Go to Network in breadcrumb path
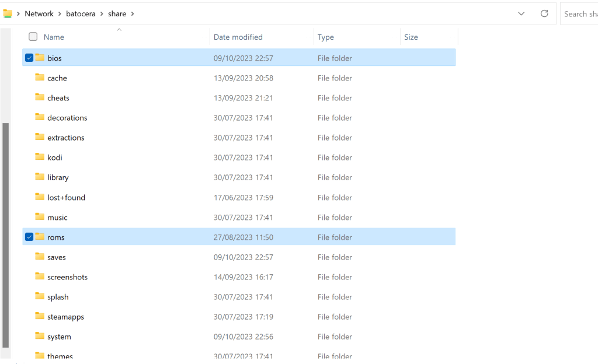Screen dimensions: 598x364 [x=39, y=13]
